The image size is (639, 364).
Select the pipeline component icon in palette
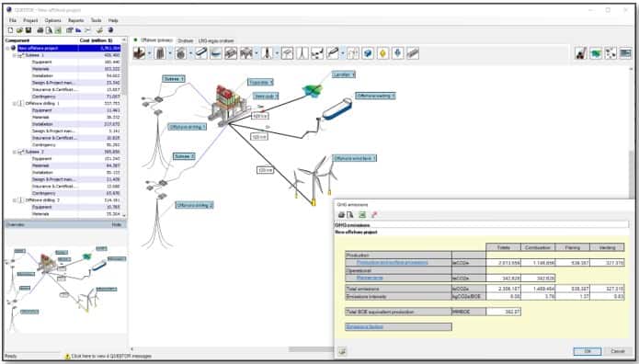[x=333, y=53]
